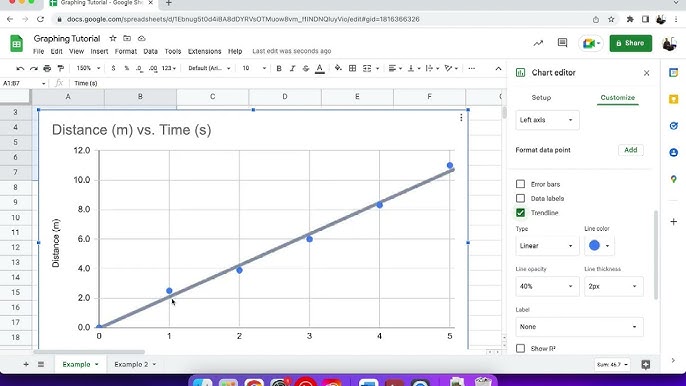Open text color picker

tap(320, 68)
